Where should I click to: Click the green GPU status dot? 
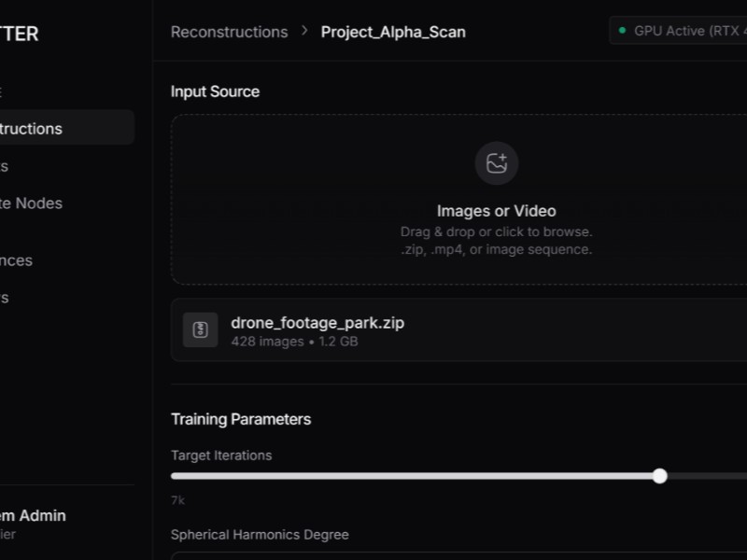coord(622,31)
